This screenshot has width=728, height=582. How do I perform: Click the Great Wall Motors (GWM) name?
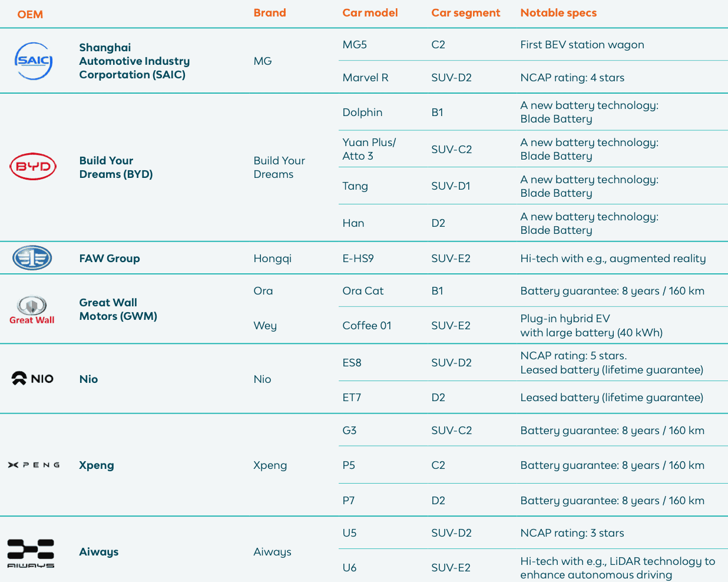tap(118, 309)
